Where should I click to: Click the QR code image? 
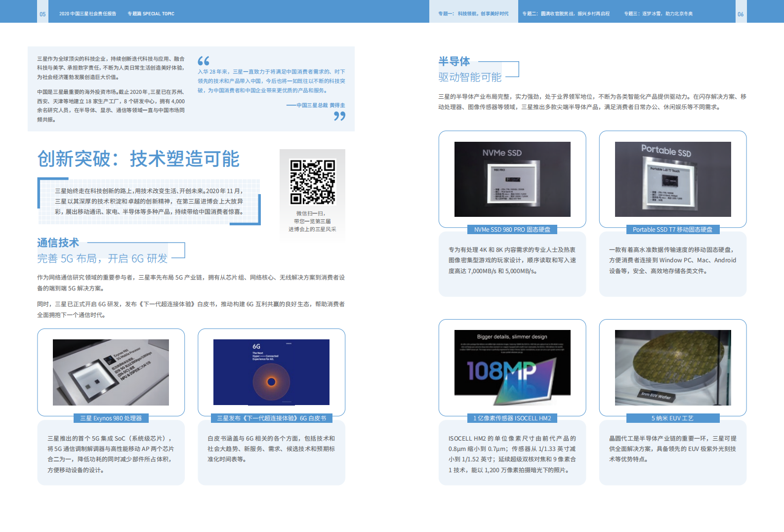[x=312, y=182]
